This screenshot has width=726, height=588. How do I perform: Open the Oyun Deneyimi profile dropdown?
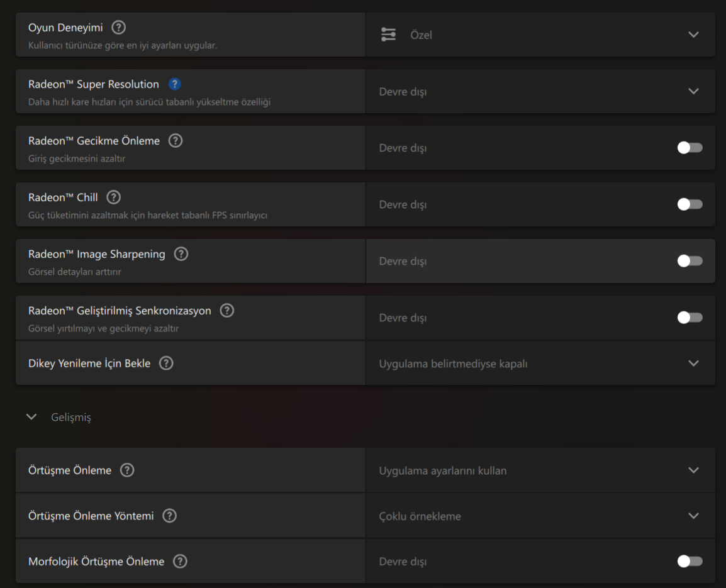[x=540, y=35]
